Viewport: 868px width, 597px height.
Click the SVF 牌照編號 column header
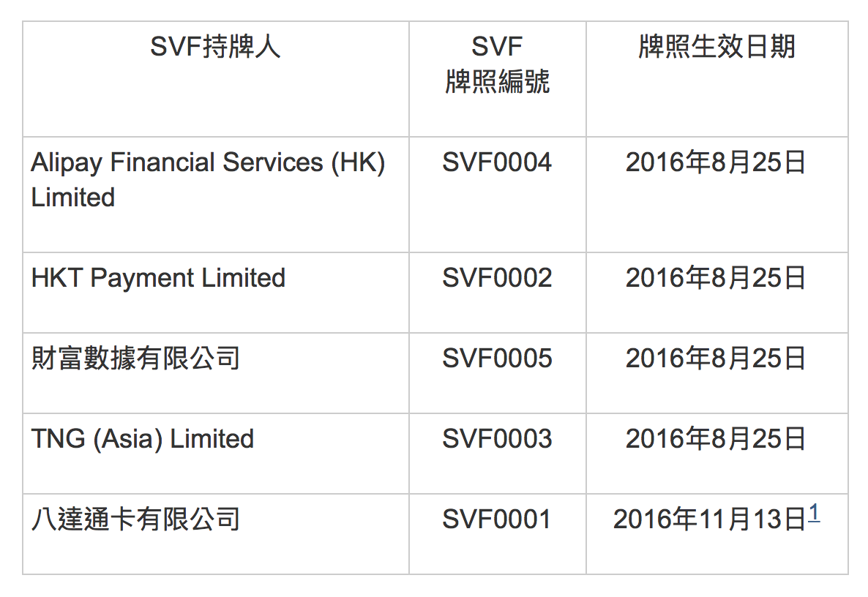pos(497,65)
